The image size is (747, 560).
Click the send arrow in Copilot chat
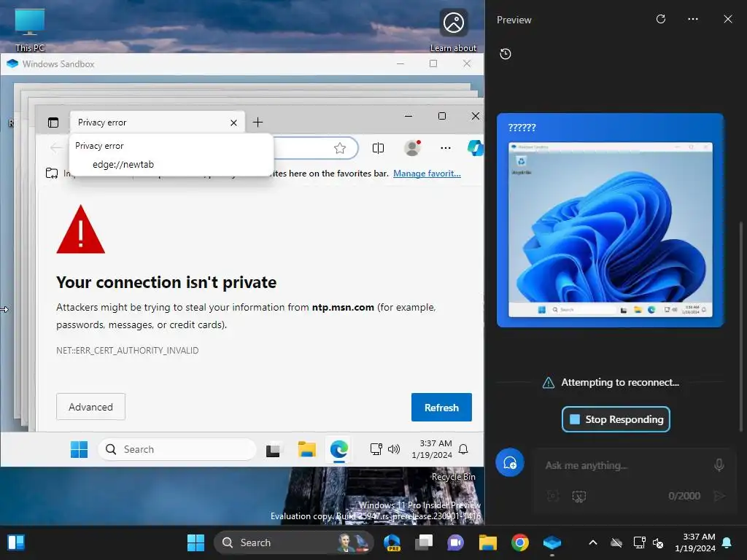point(719,496)
